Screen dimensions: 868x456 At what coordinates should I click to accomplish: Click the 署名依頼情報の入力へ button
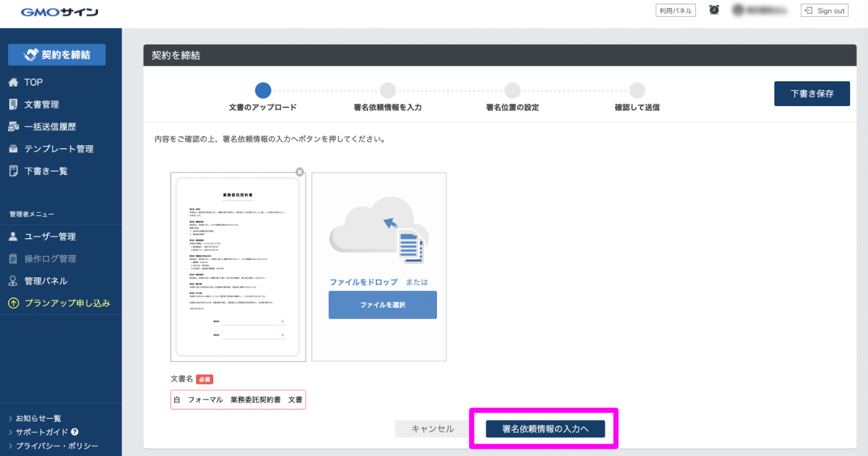545,429
